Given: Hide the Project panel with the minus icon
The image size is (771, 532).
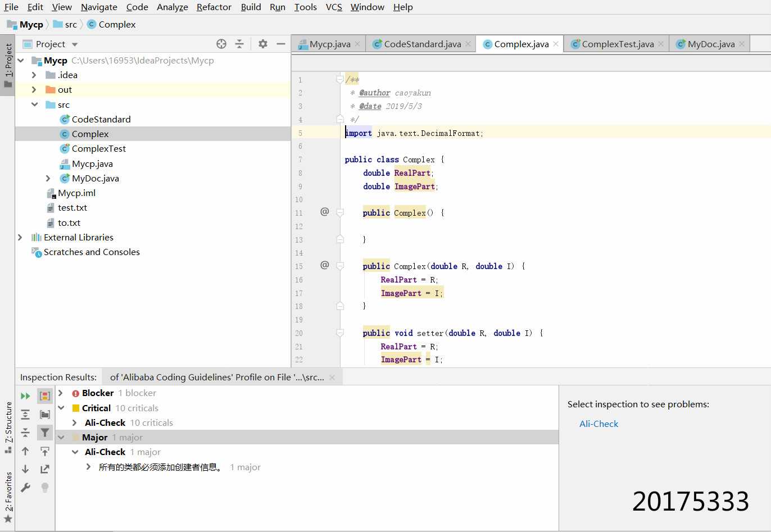Looking at the screenshot, I should pyautogui.click(x=280, y=44).
